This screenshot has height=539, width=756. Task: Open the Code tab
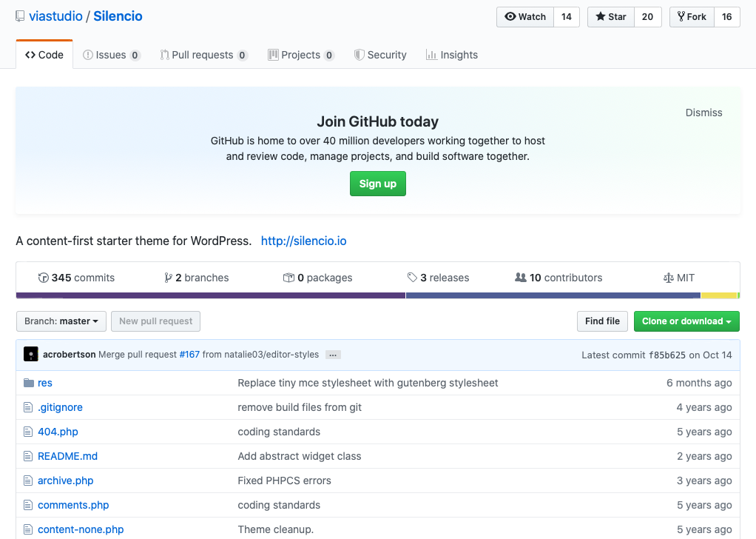44,55
